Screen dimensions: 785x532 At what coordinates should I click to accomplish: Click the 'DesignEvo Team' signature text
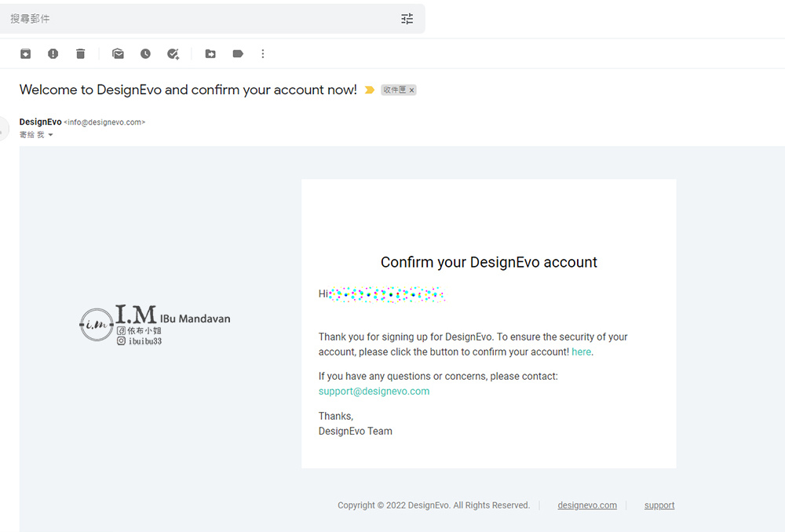click(356, 431)
